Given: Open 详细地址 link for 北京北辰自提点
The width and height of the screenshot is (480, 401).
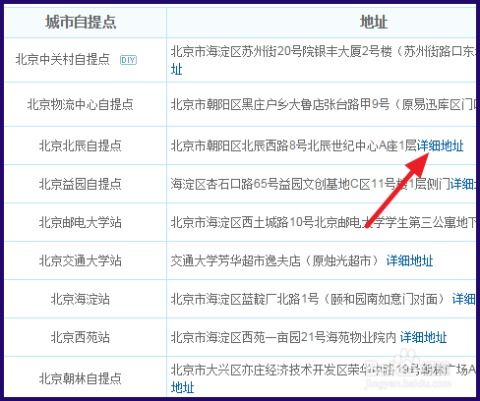Looking at the screenshot, I should click(x=440, y=146).
